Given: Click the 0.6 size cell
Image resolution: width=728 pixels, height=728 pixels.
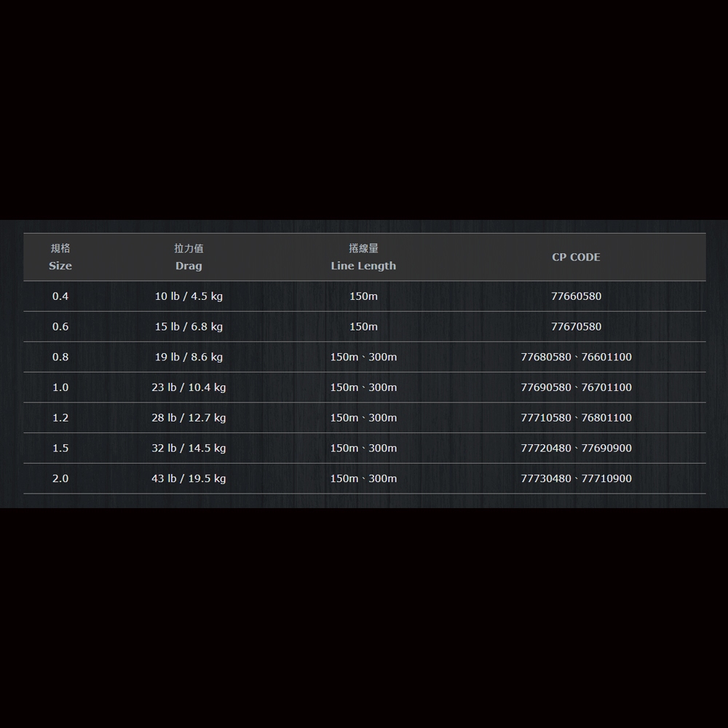Looking at the screenshot, I should pyautogui.click(x=60, y=327).
